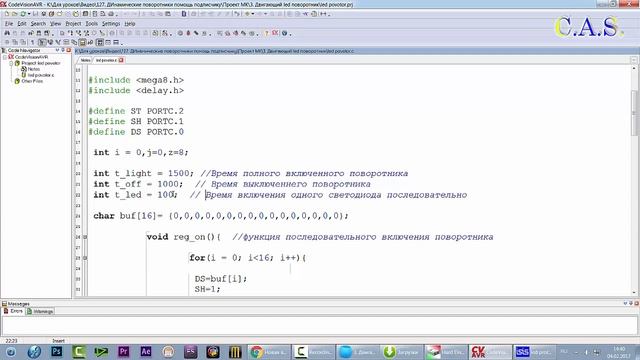Open the Edit menu
The image size is (640, 360).
point(22,24)
